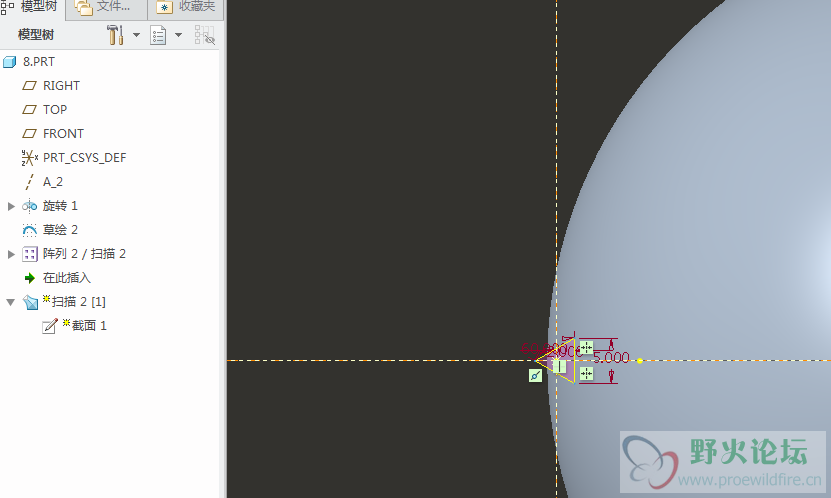Image resolution: width=831 pixels, height=498 pixels.
Task: Select the FRONT datum plane
Action: 63,134
